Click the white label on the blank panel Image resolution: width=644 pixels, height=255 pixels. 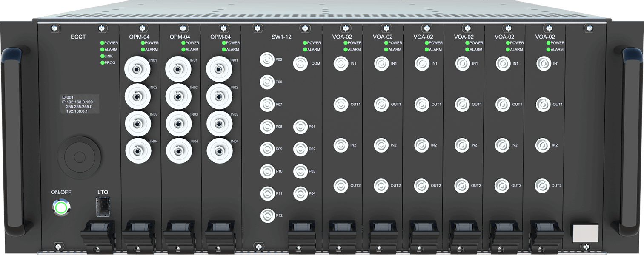586,233
